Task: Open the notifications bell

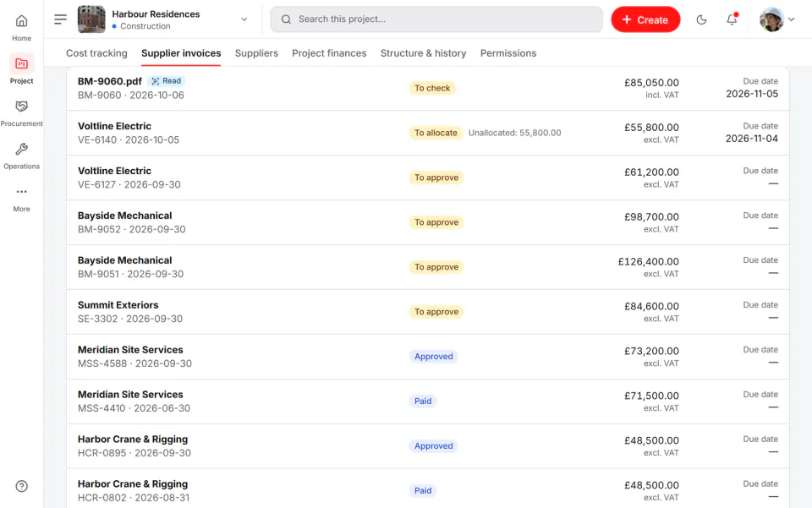Action: pos(732,19)
